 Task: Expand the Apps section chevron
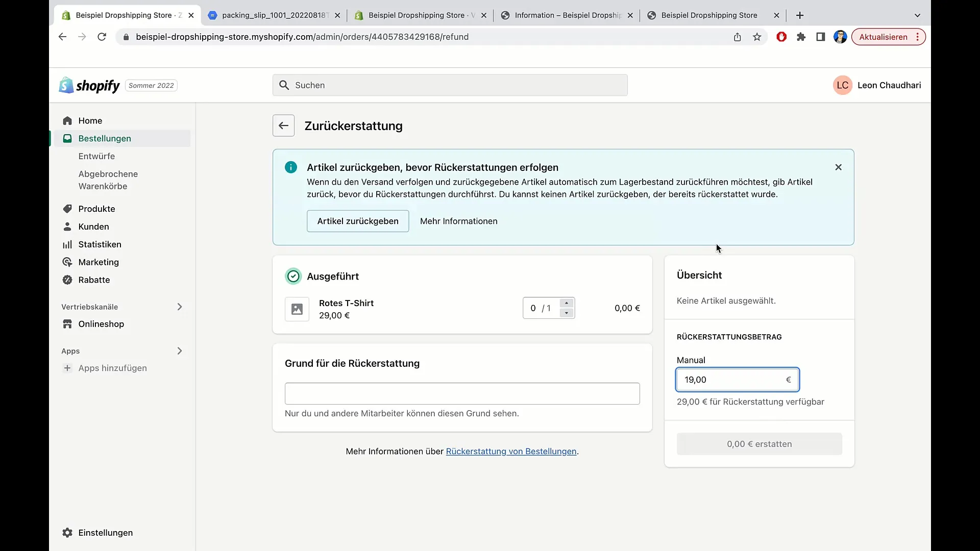(180, 351)
